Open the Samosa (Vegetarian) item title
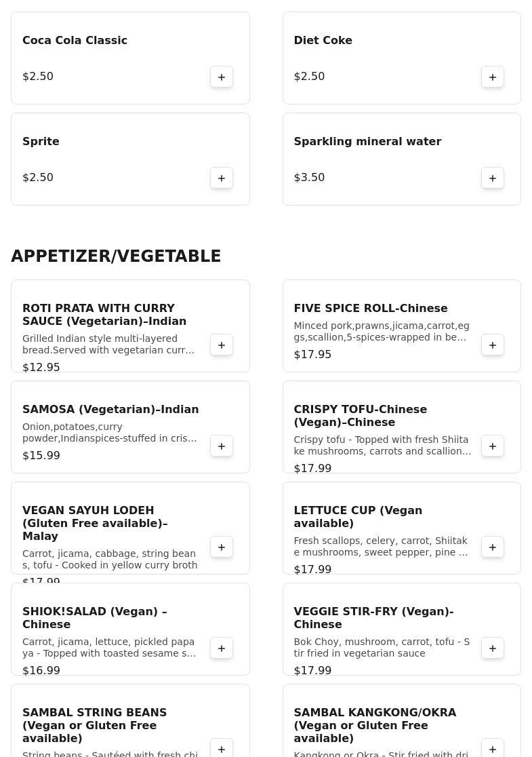 point(110,410)
